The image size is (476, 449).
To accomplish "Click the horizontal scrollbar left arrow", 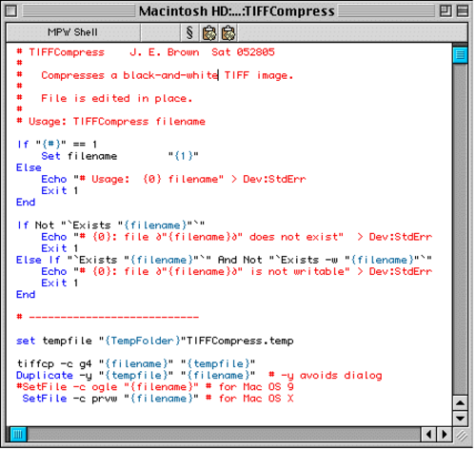I will (428, 434).
